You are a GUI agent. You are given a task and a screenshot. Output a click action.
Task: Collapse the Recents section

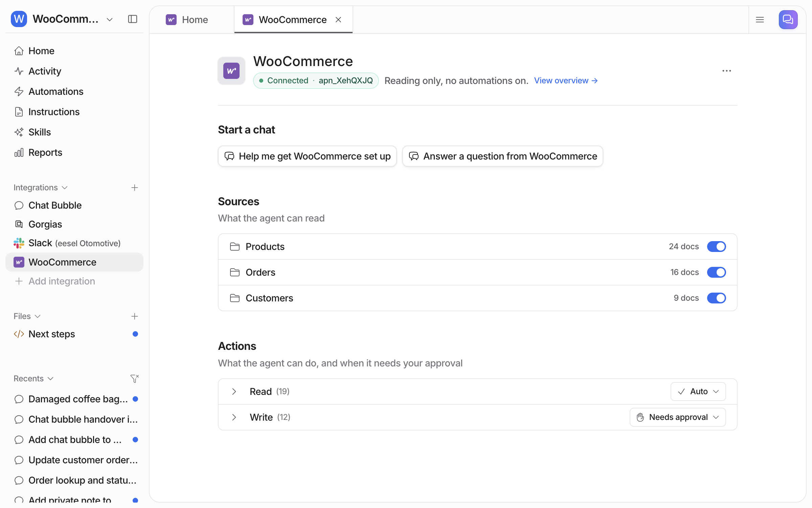[33, 379]
